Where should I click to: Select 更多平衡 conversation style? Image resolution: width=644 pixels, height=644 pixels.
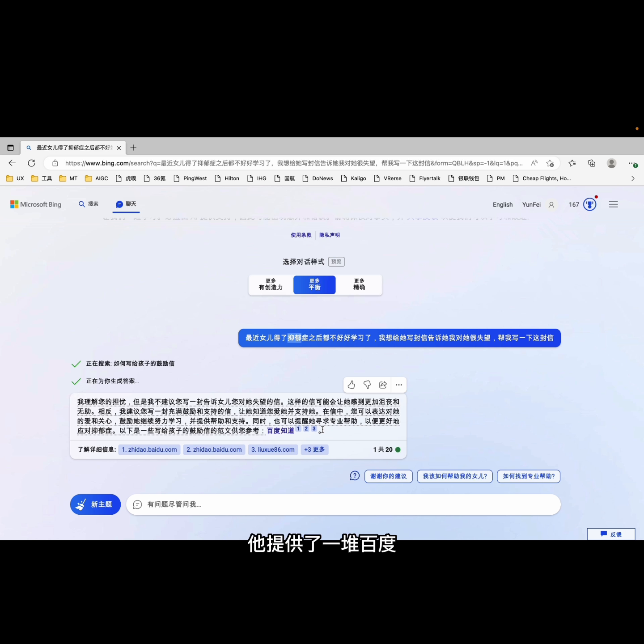click(314, 284)
